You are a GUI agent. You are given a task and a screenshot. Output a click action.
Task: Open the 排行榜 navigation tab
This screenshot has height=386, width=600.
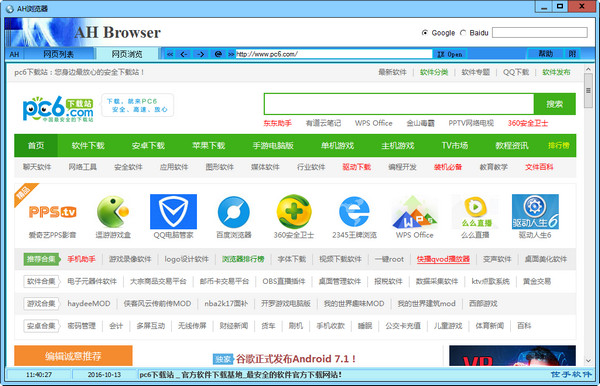point(559,145)
